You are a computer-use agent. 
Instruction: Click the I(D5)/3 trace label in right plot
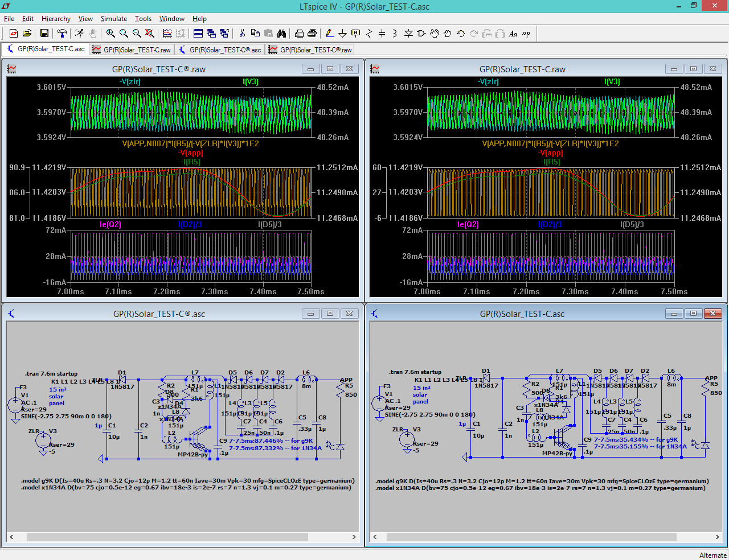coord(632,225)
